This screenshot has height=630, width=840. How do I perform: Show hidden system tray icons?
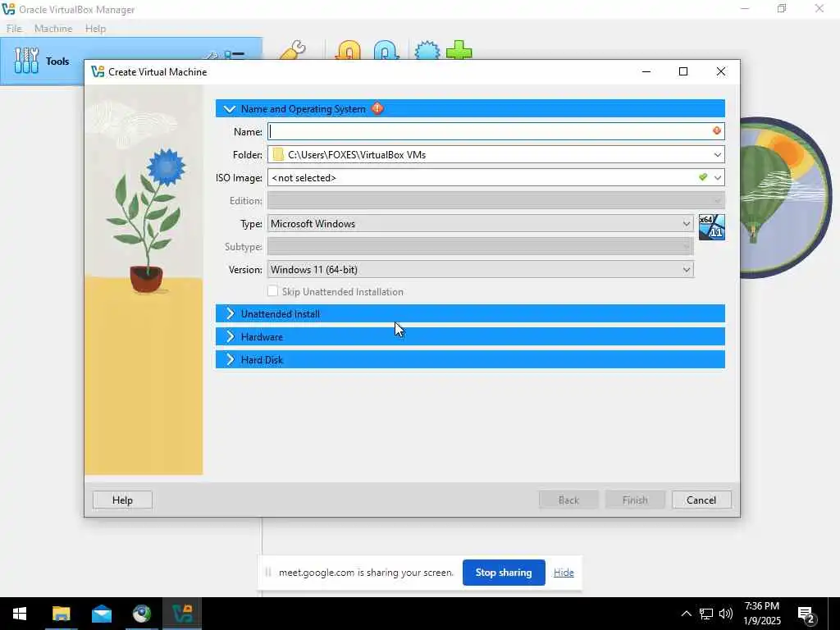pyautogui.click(x=686, y=614)
